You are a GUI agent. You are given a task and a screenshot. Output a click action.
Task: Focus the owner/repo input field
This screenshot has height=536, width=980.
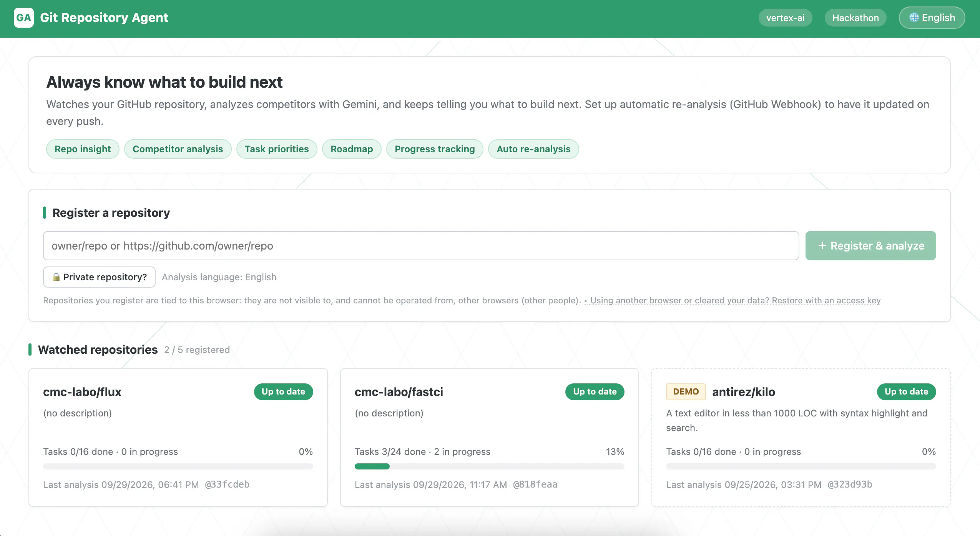[421, 246]
